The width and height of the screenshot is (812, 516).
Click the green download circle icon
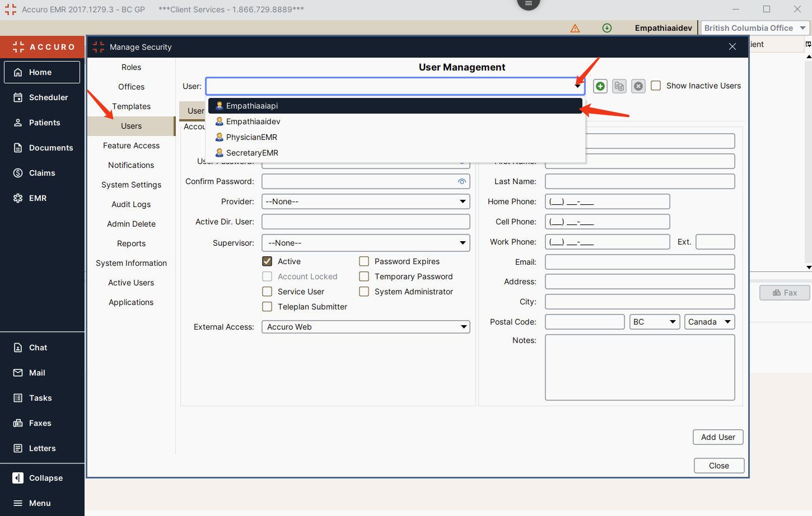click(x=607, y=28)
